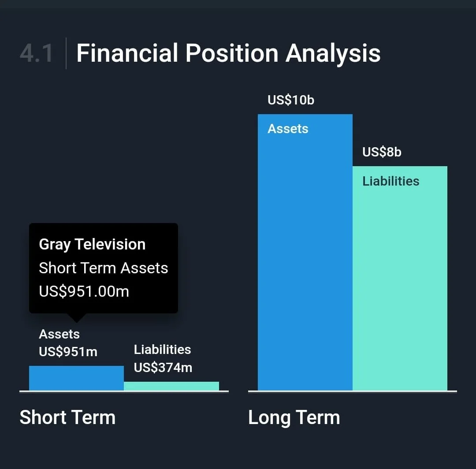This screenshot has height=469, width=476.
Task: Click the short term liabilities teal bar
Action: [x=171, y=386]
